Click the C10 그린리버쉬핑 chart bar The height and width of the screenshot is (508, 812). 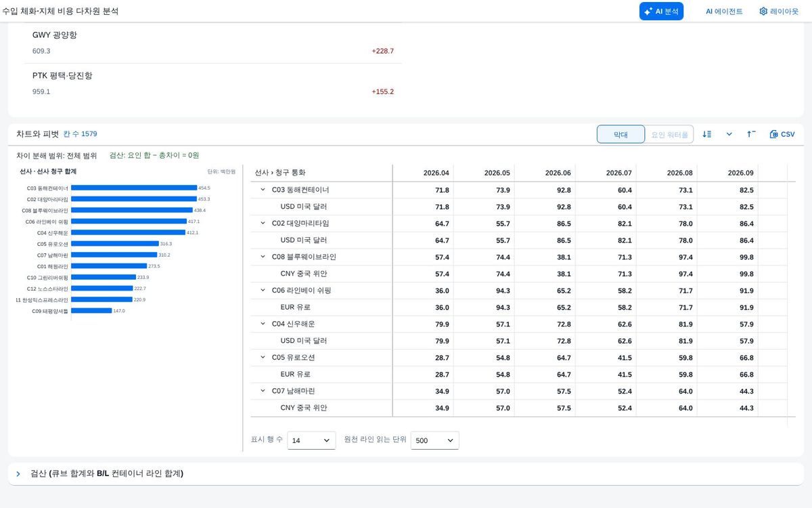click(104, 277)
